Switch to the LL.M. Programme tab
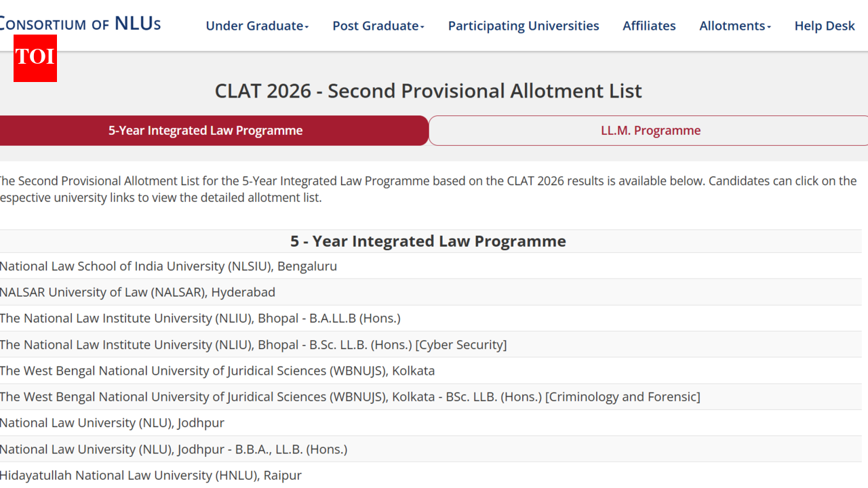Image resolution: width=868 pixels, height=488 pixels. tap(650, 130)
